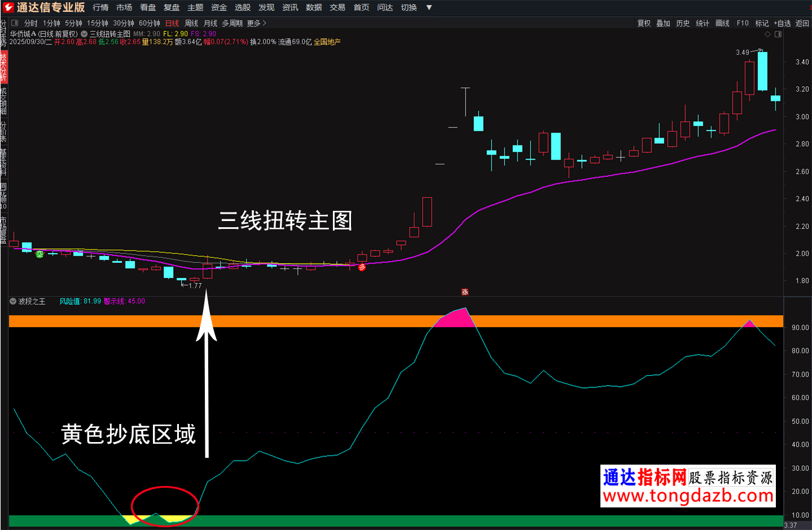Click the 1.77 low price label

click(195, 286)
